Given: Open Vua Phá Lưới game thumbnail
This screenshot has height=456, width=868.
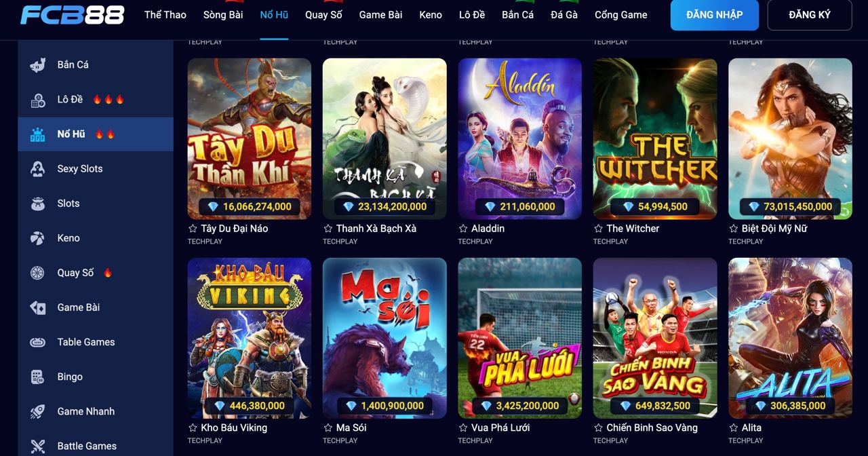Looking at the screenshot, I should pos(519,338).
